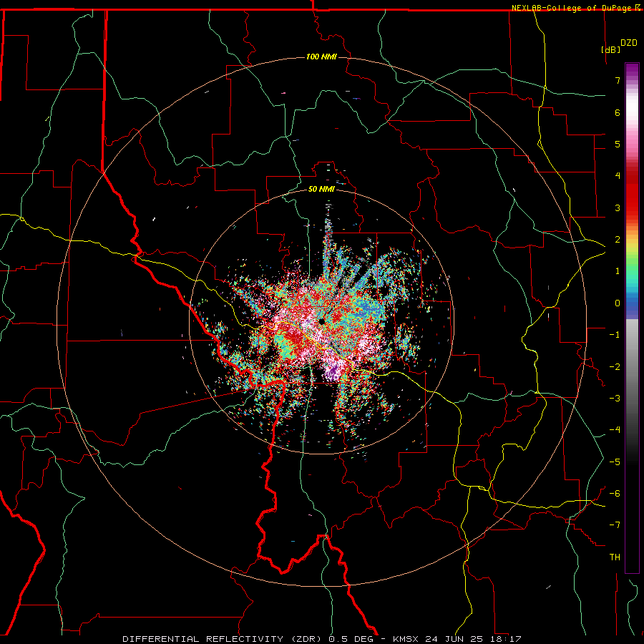This screenshot has height=644, width=644.
Task: Select the 50 NMI range ring label
Action: [x=321, y=189]
